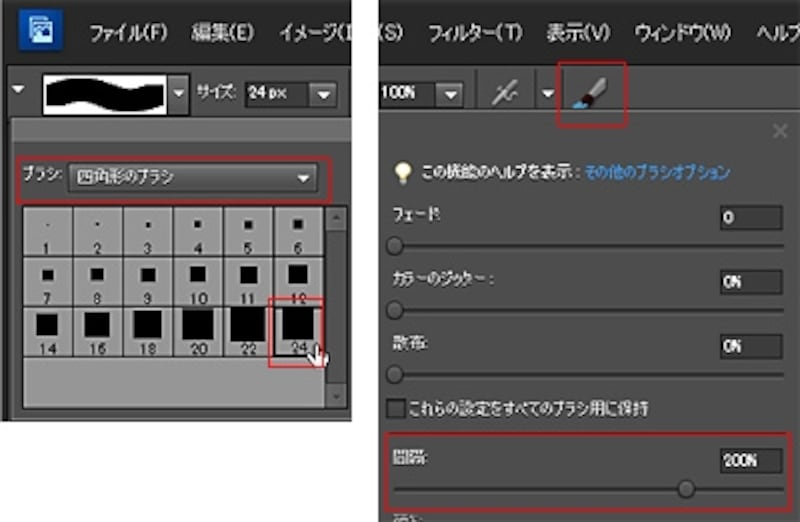This screenshot has height=522, width=800.
Task: Open the tool preset arrow left of brush preview
Action: (18, 90)
